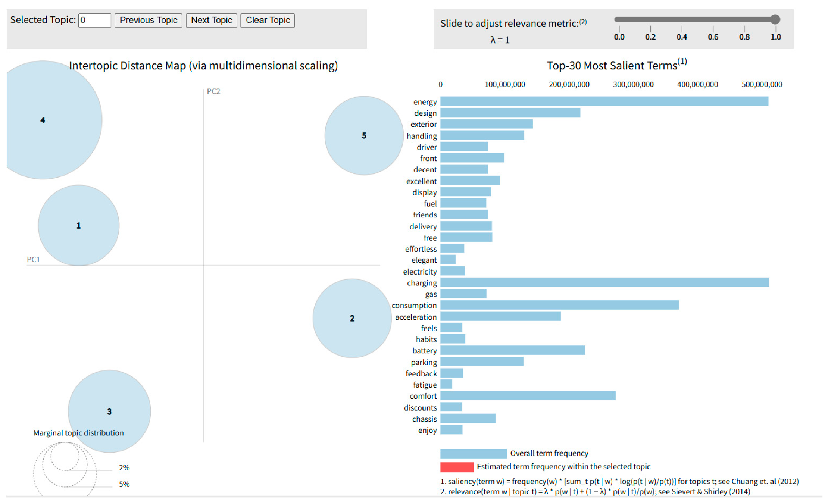Click the 'feedback' term label
828x504 pixels.
(x=421, y=373)
